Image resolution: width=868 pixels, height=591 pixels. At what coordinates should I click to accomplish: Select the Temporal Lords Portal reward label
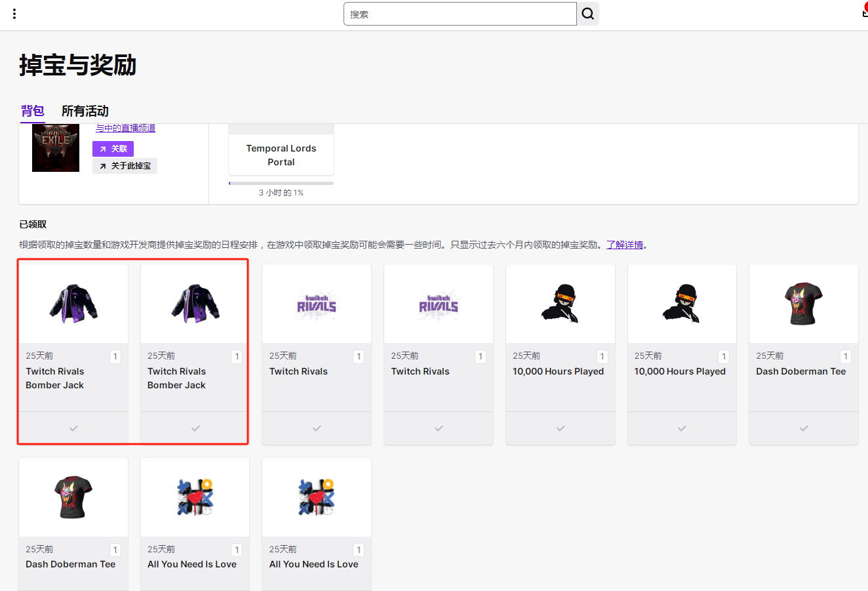tap(281, 155)
